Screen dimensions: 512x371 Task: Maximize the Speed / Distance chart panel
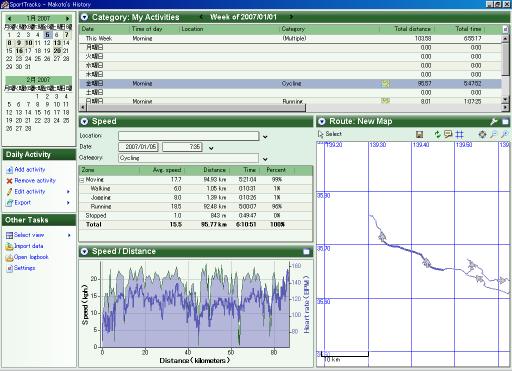point(306,252)
